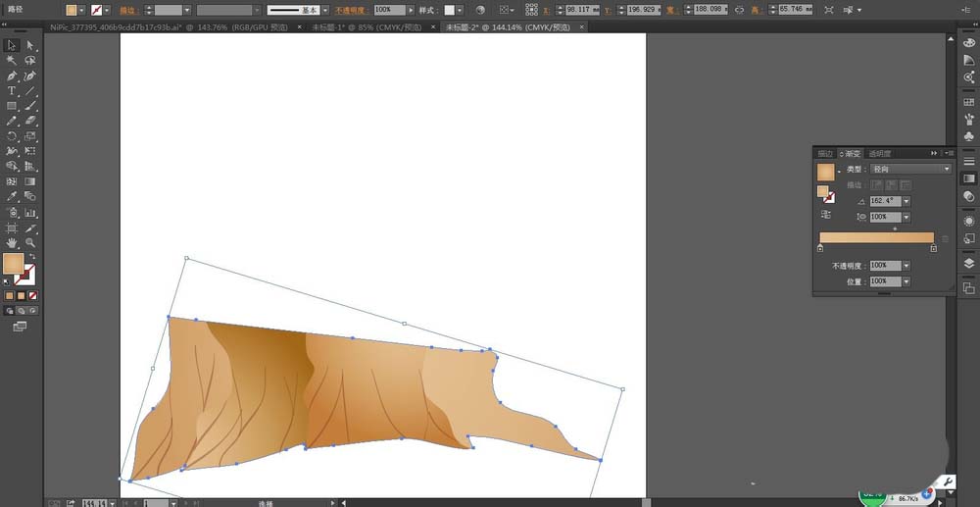This screenshot has width=980, height=507.
Task: Open the top bar opacity 100% dropdown
Action: (410, 10)
